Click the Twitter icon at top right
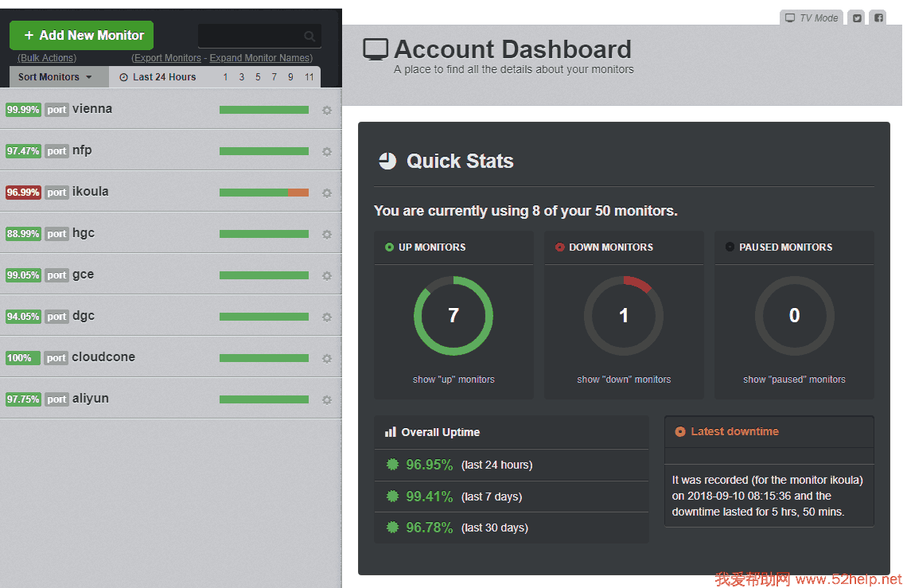907x588 pixels. 856,18
